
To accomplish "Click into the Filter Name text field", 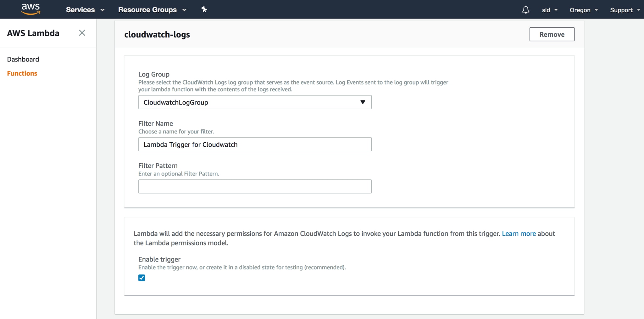I will click(x=255, y=144).
